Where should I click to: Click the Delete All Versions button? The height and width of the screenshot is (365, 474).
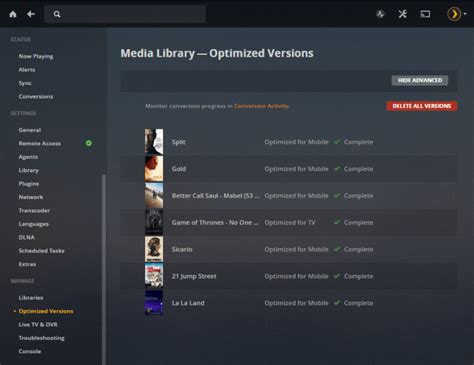(422, 106)
